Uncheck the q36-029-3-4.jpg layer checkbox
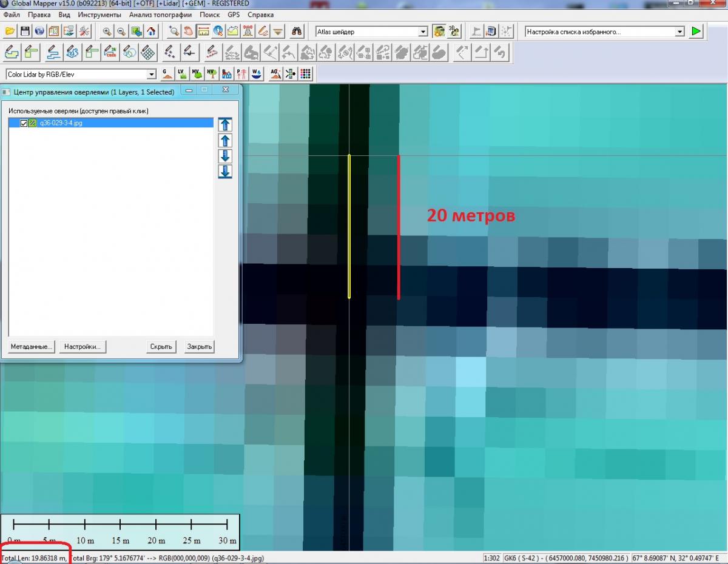This screenshot has width=728, height=564. tap(24, 123)
